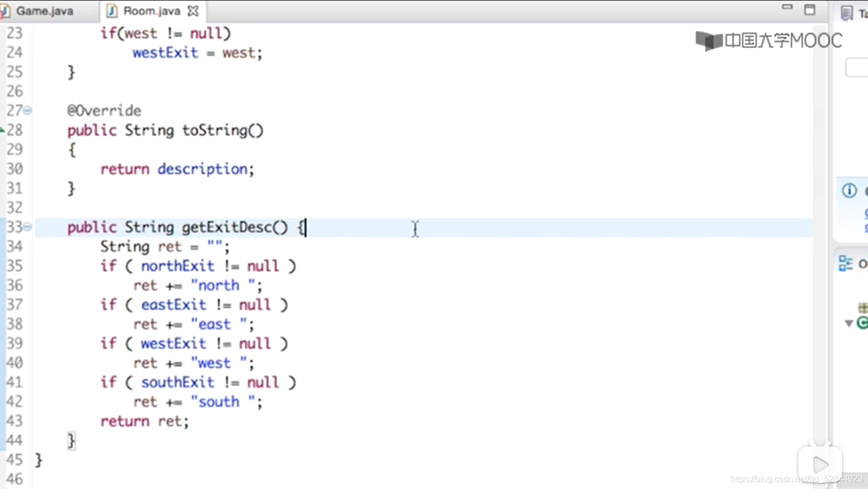Click "northExit" on line 35
The image size is (868, 489).
pos(178,266)
